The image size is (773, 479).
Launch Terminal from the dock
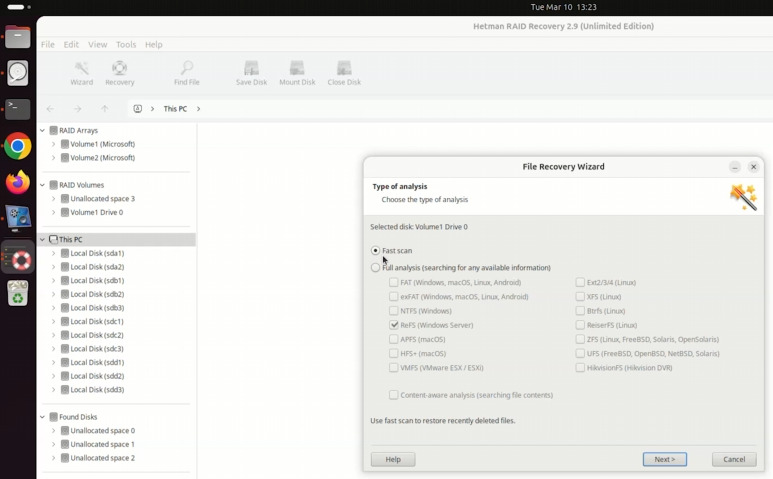(18, 109)
